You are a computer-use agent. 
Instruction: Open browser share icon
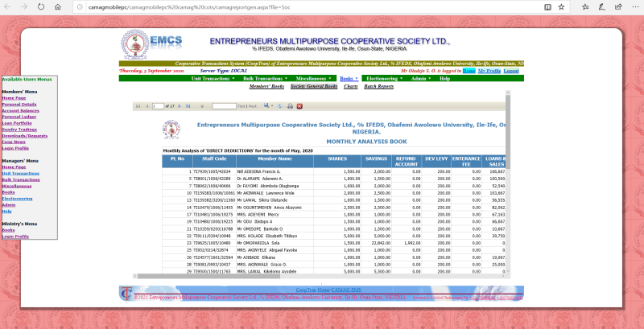tap(618, 7)
